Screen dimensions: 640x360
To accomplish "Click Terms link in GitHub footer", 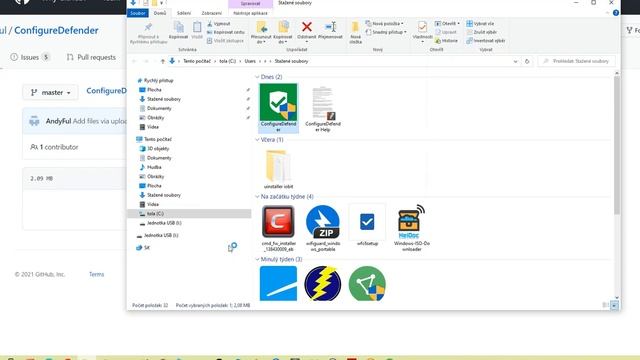I will 96,274.
